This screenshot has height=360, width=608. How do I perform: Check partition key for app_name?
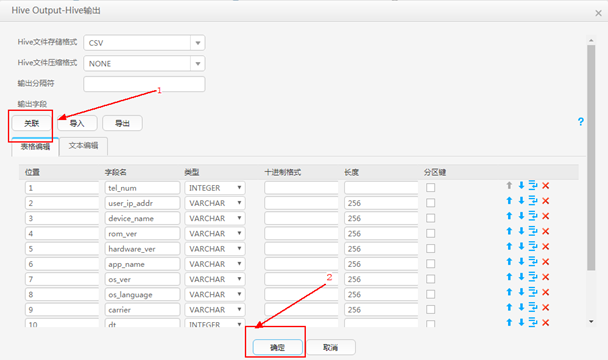point(430,264)
